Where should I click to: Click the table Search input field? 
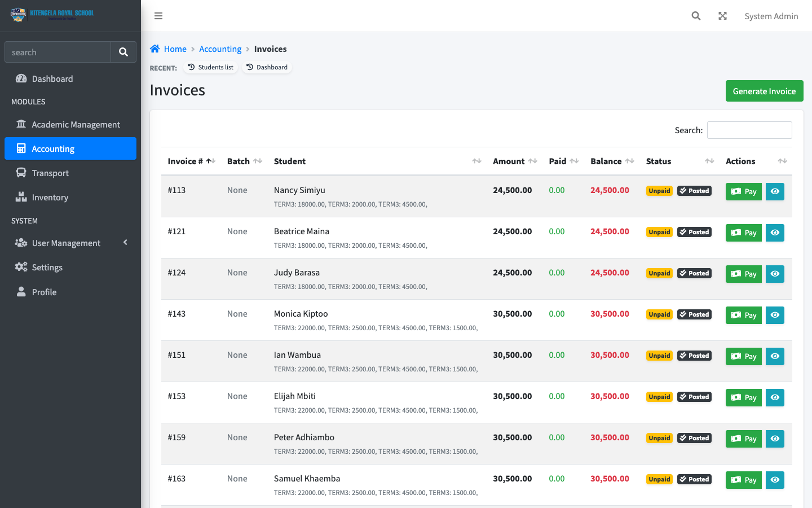coord(749,130)
